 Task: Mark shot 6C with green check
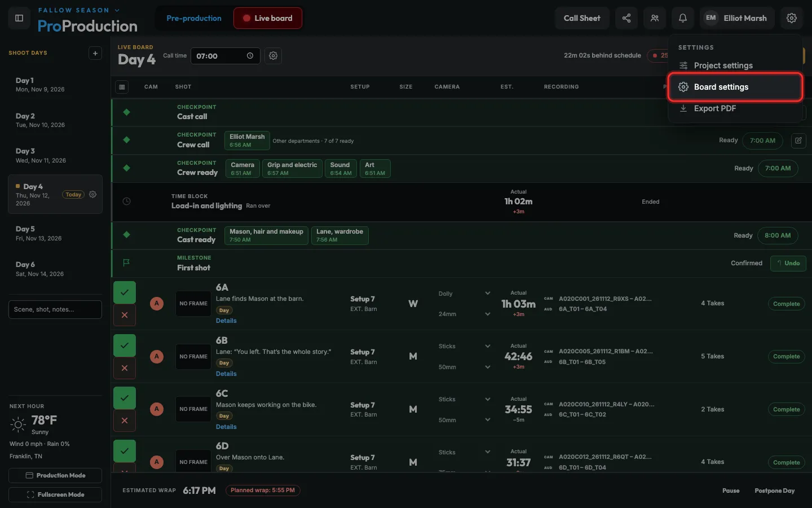coord(125,398)
